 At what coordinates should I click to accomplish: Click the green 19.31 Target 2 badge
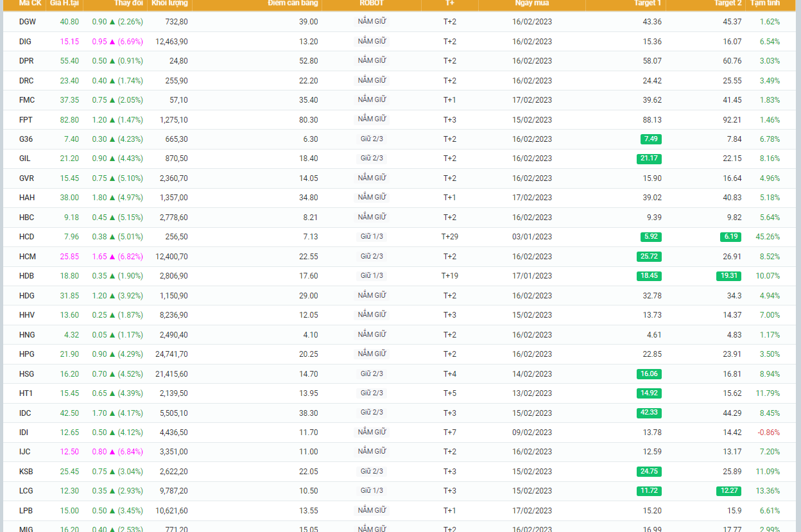[729, 276]
